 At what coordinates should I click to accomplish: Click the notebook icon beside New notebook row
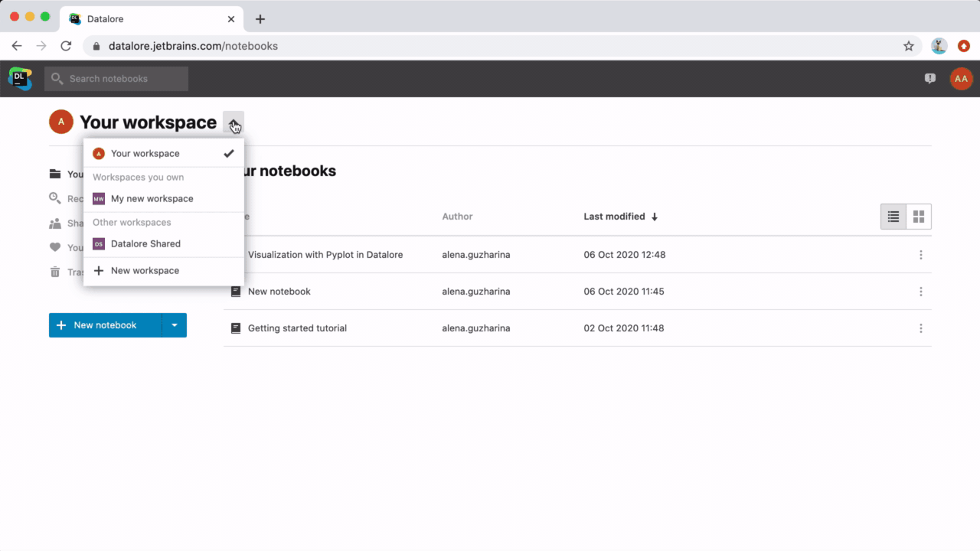pyautogui.click(x=236, y=292)
